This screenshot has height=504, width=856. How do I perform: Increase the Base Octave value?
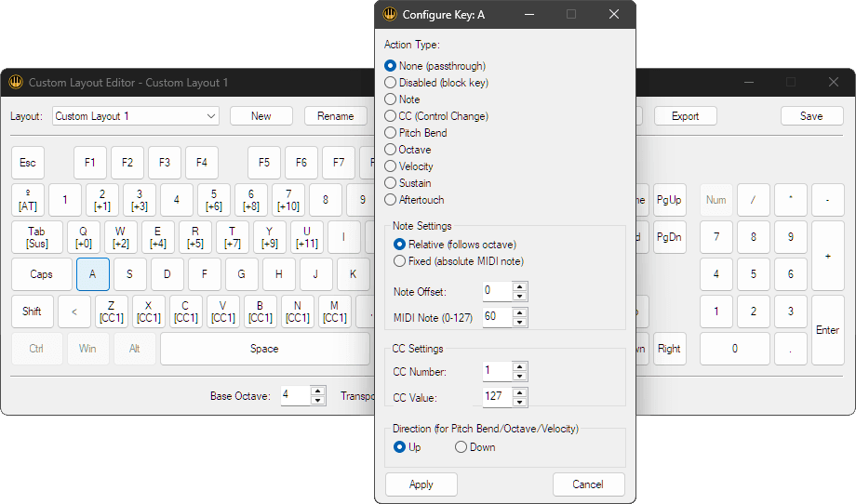[317, 391]
